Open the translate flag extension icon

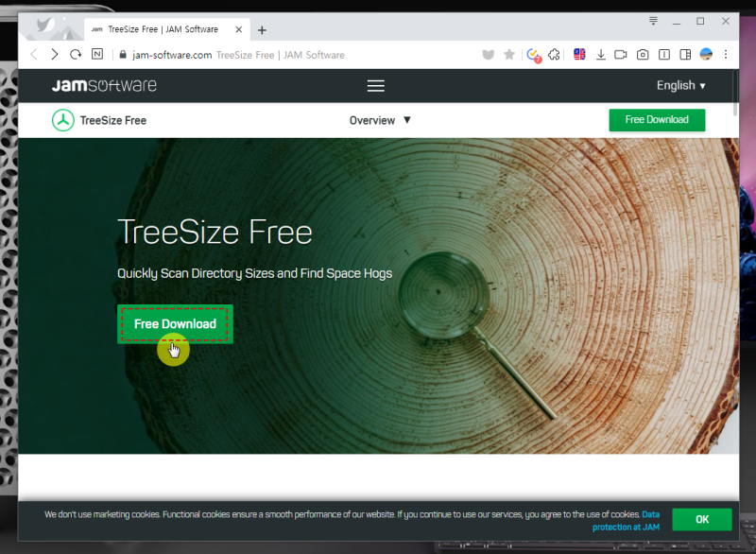(x=578, y=54)
